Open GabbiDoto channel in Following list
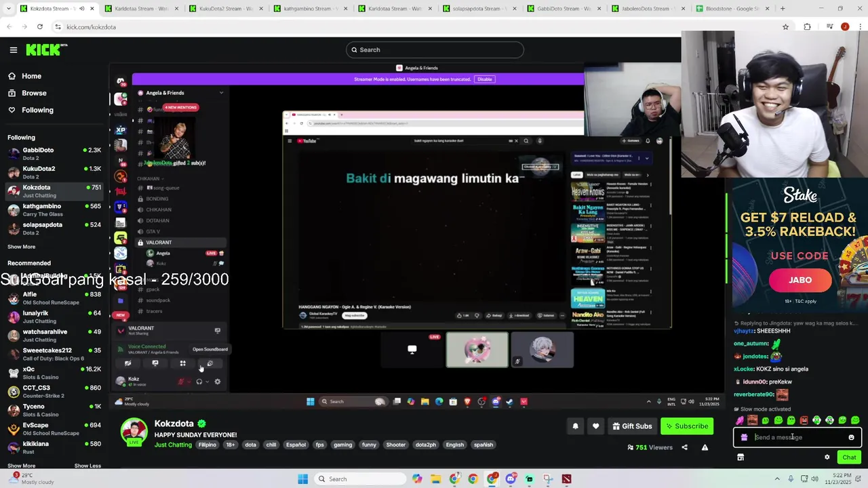Image resolution: width=868 pixels, height=488 pixels. (54, 154)
